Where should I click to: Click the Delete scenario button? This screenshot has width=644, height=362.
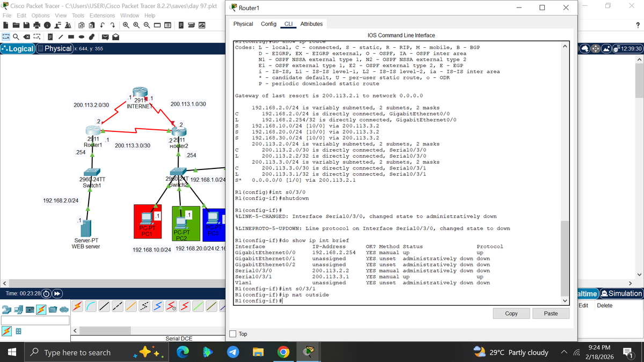click(604, 305)
